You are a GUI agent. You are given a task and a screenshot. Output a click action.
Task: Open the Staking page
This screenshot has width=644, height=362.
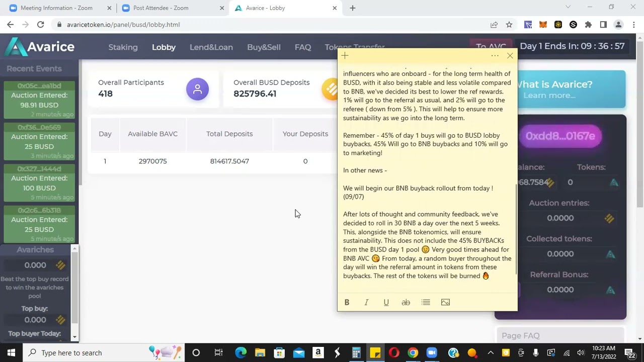tap(123, 47)
